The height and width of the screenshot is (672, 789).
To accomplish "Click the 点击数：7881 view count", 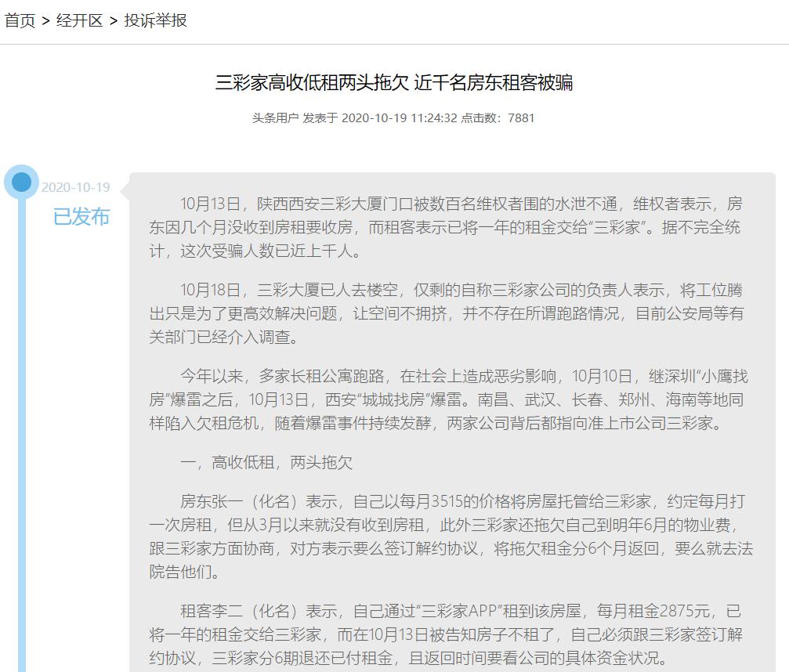I will [x=498, y=118].
